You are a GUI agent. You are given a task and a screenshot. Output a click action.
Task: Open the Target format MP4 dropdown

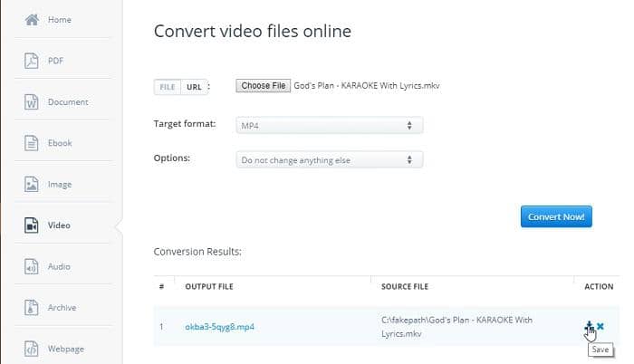coord(327,125)
